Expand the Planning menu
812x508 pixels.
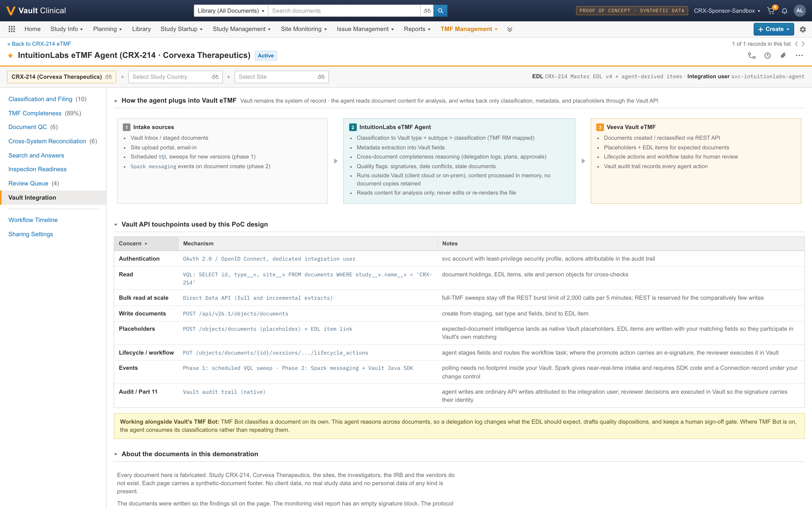pos(107,29)
